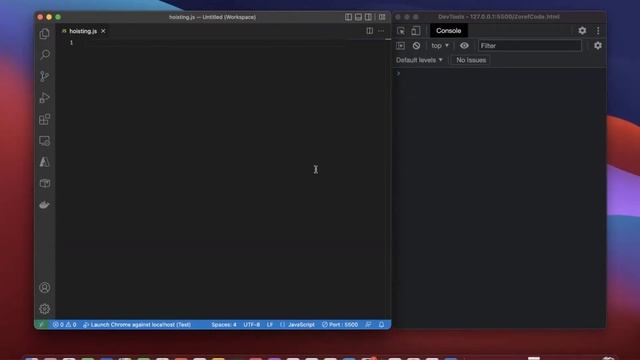Close the hoisting.js tab
This screenshot has width=640, height=360.
(x=103, y=31)
